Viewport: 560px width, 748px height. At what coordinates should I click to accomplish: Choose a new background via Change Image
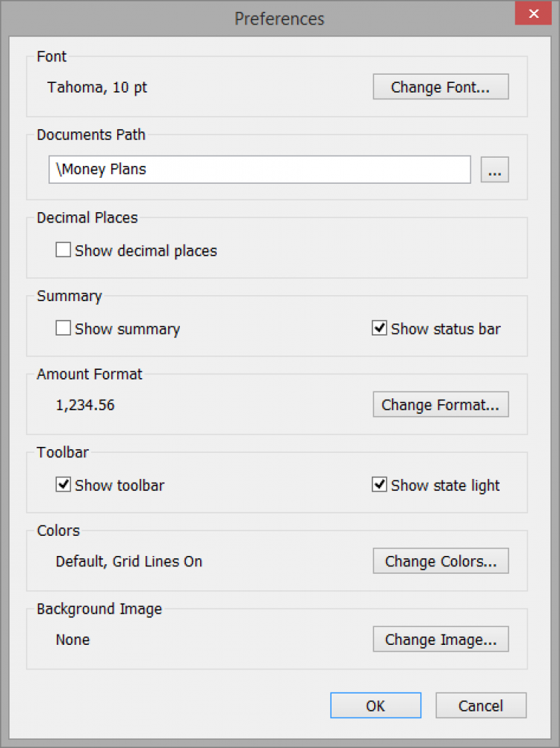[441, 640]
